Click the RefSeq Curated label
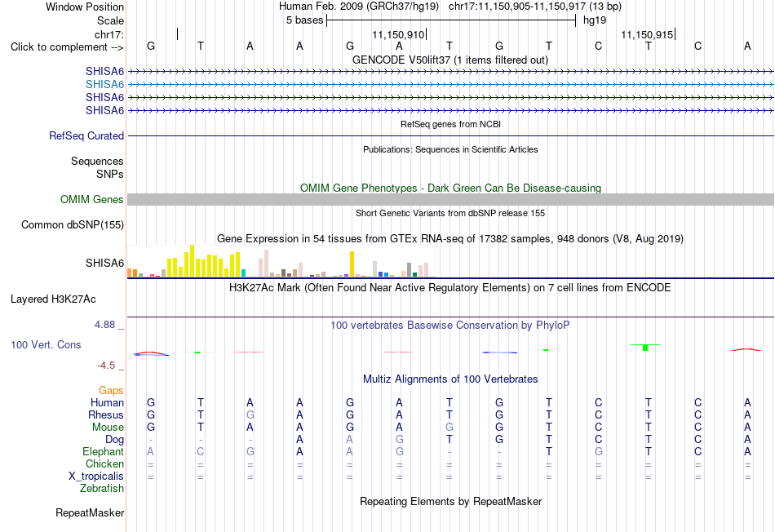Image resolution: width=775 pixels, height=532 pixels. click(x=86, y=136)
